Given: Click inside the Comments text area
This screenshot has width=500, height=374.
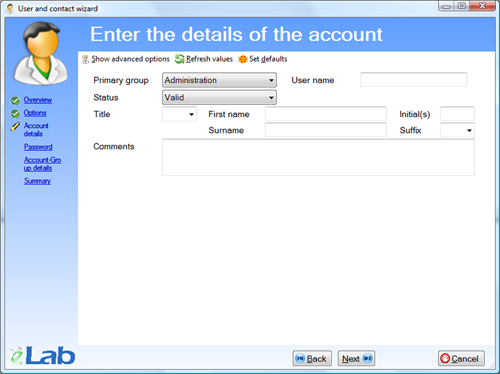Looking at the screenshot, I should 318,157.
